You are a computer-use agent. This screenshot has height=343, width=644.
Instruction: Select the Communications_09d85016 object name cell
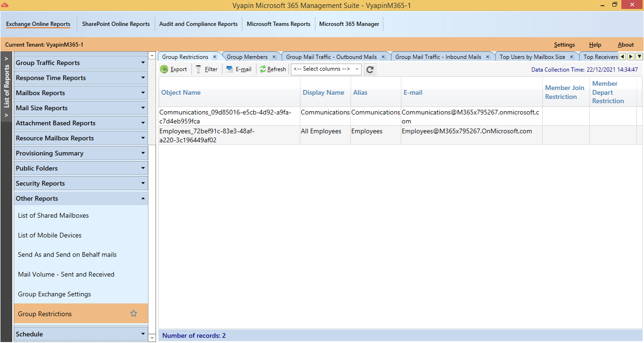[x=229, y=116]
